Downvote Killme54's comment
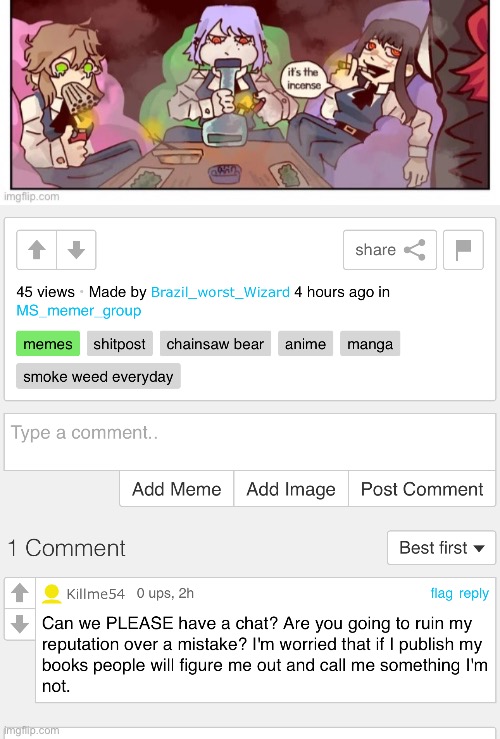 click(20, 624)
